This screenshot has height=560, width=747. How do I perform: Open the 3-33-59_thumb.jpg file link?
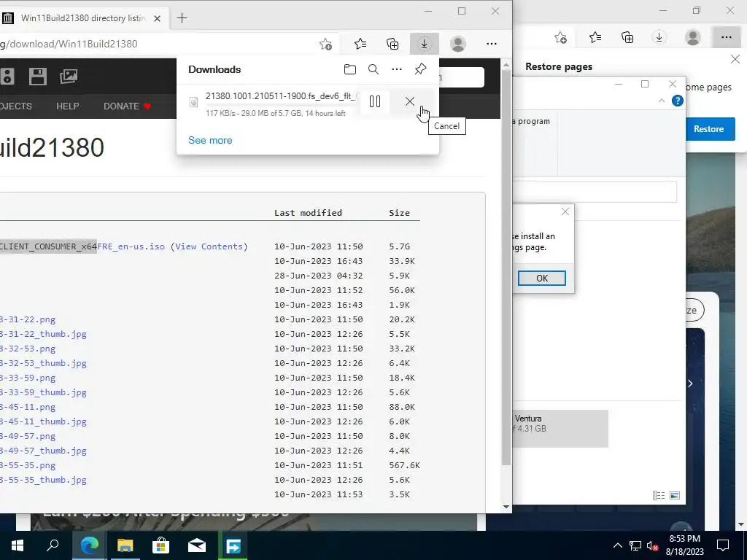[x=43, y=392]
